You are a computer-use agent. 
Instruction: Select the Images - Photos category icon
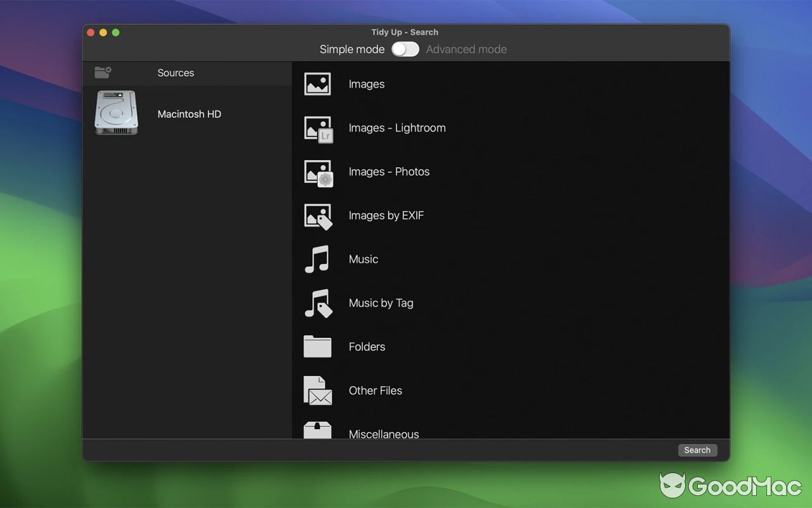pos(317,171)
